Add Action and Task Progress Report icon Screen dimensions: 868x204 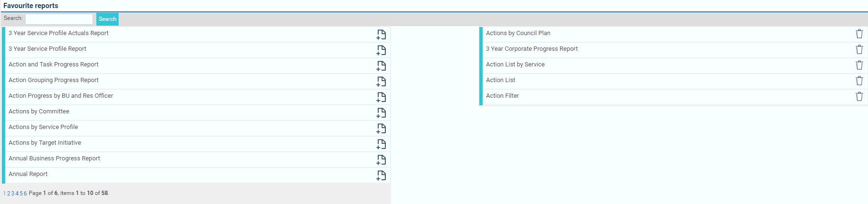[381, 65]
